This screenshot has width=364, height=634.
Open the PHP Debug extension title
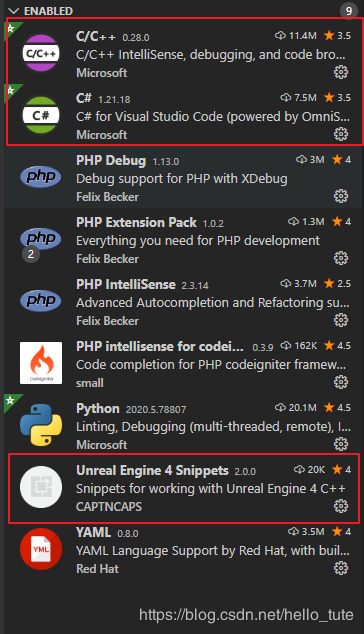[111, 161]
